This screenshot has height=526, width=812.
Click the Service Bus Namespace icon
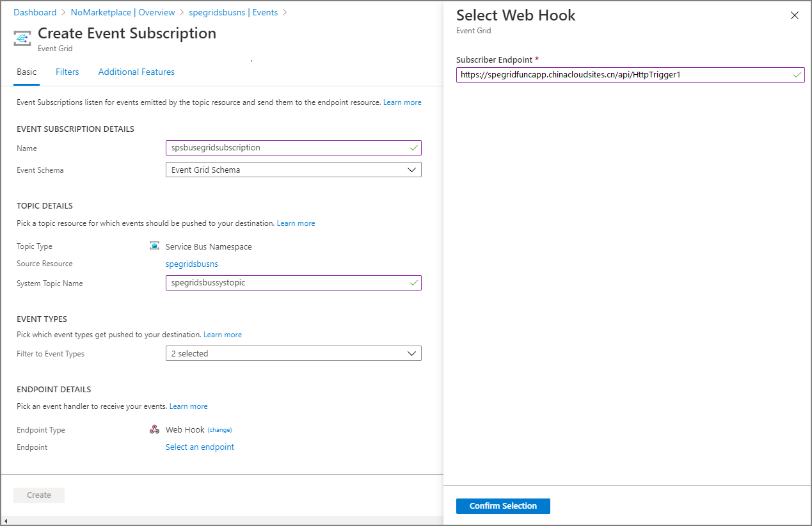pyautogui.click(x=154, y=246)
